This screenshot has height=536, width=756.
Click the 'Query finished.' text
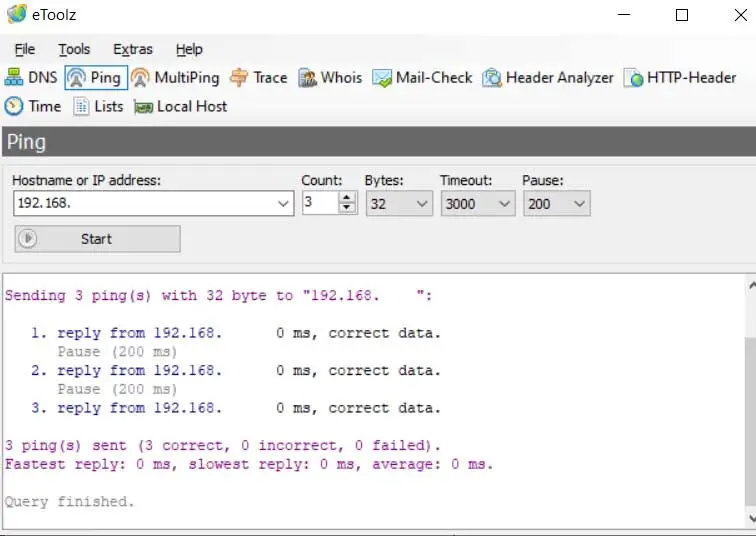coord(69,501)
